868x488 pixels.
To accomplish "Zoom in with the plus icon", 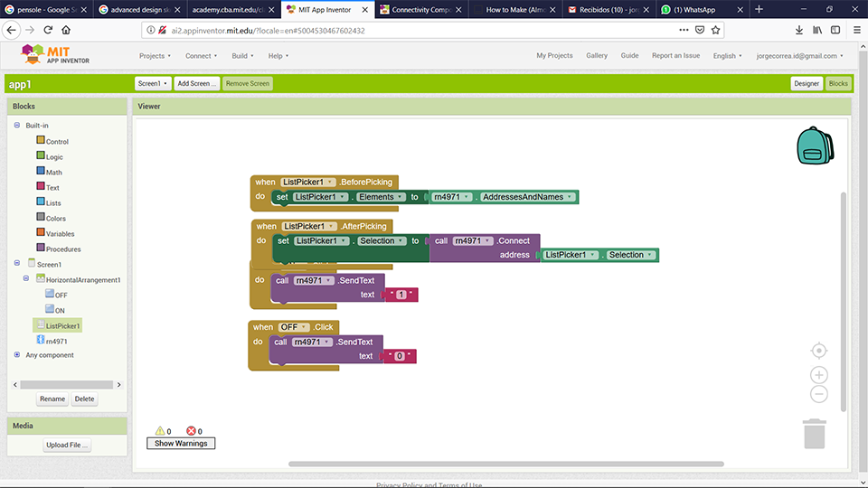I will coord(819,374).
